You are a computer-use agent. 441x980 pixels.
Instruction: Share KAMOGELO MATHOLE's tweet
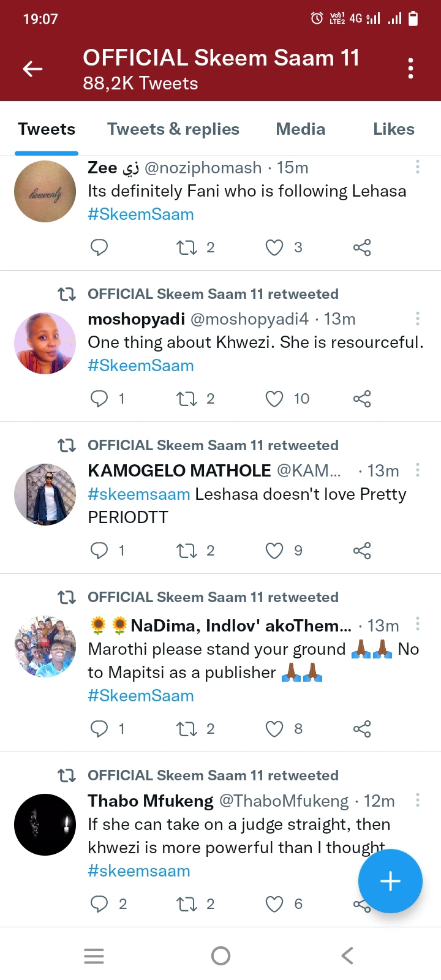pos(362,551)
